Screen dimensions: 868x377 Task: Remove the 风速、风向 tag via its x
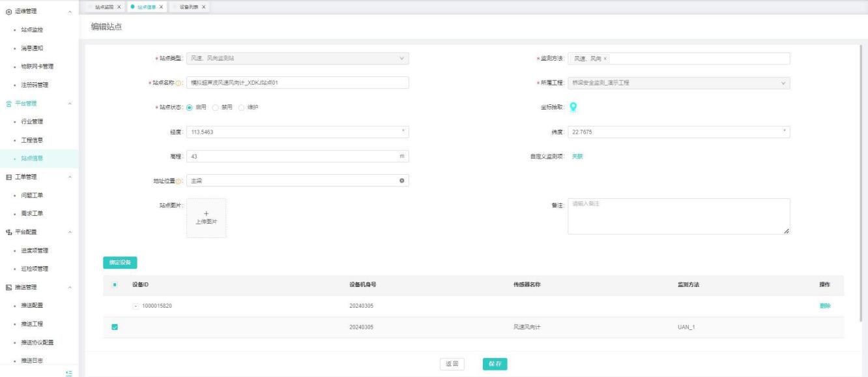point(605,59)
